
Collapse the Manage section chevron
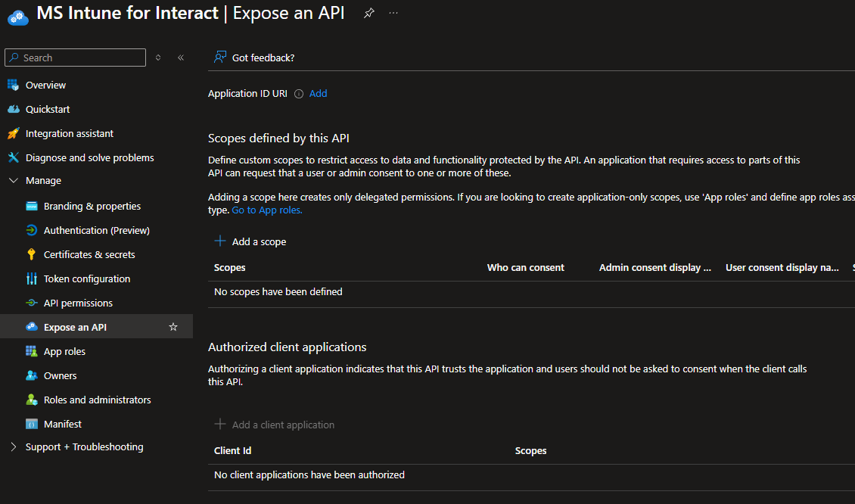[14, 181]
